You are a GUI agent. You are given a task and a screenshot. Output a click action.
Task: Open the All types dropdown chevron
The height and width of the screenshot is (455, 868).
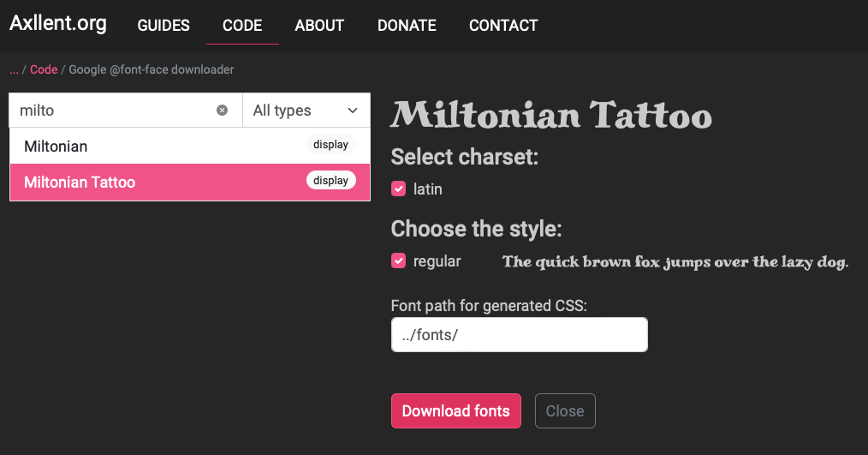(352, 111)
